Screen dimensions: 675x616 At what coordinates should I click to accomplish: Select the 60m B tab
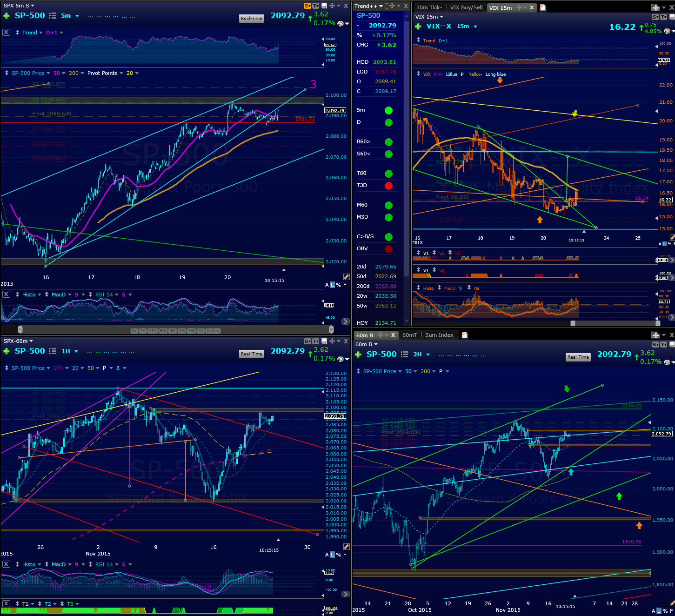[365, 335]
